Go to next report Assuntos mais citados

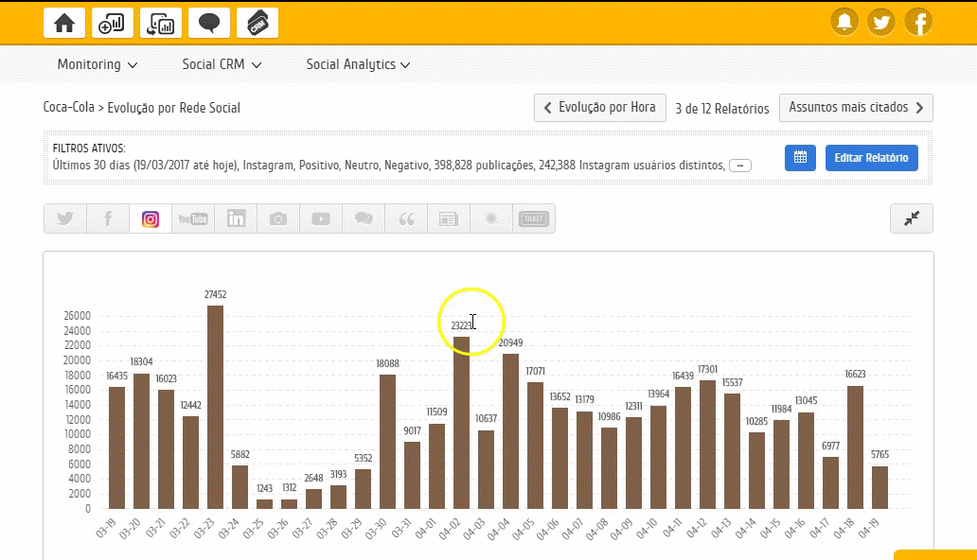(856, 108)
